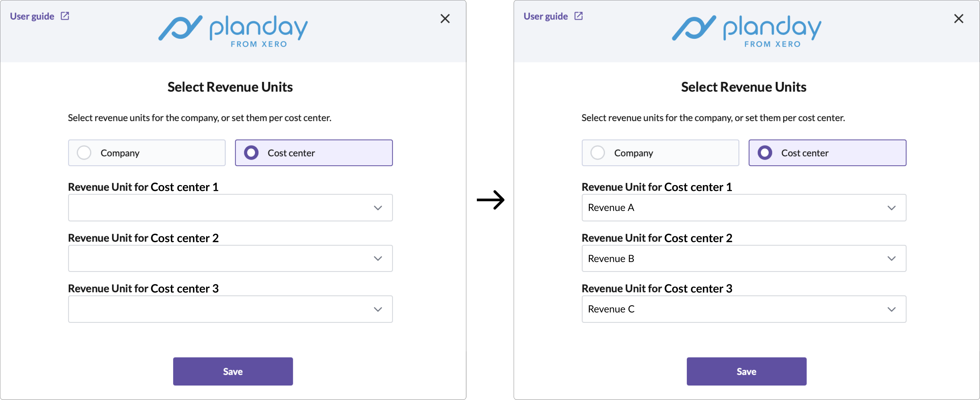980x400 pixels.
Task: Open external link icon beside left User guide
Action: click(x=65, y=16)
